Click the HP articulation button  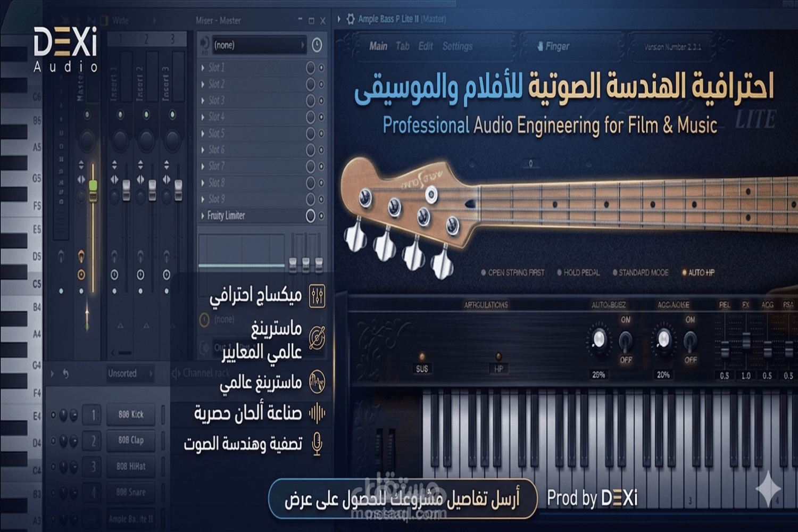[498, 369]
